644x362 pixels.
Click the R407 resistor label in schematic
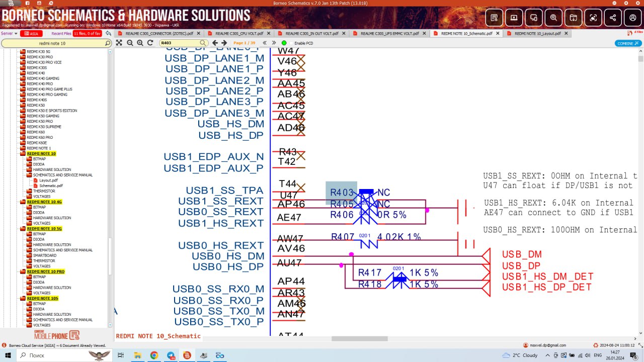(x=343, y=237)
